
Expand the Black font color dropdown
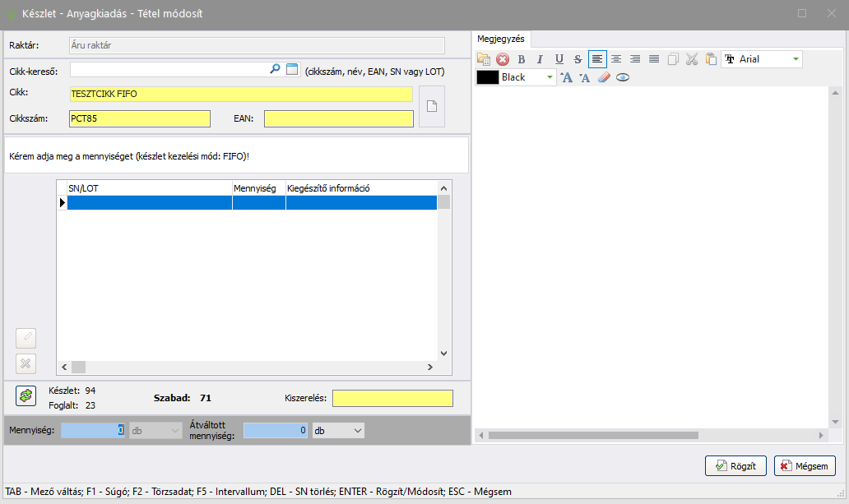tap(550, 77)
